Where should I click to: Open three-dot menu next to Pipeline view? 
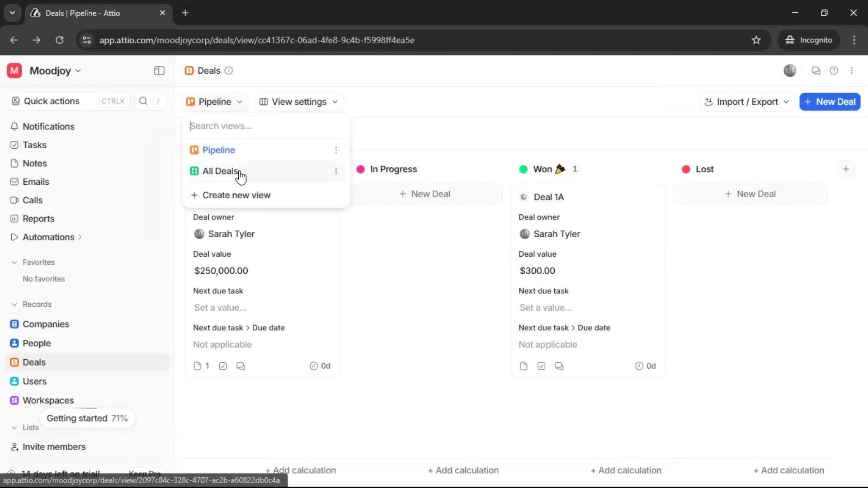click(336, 150)
